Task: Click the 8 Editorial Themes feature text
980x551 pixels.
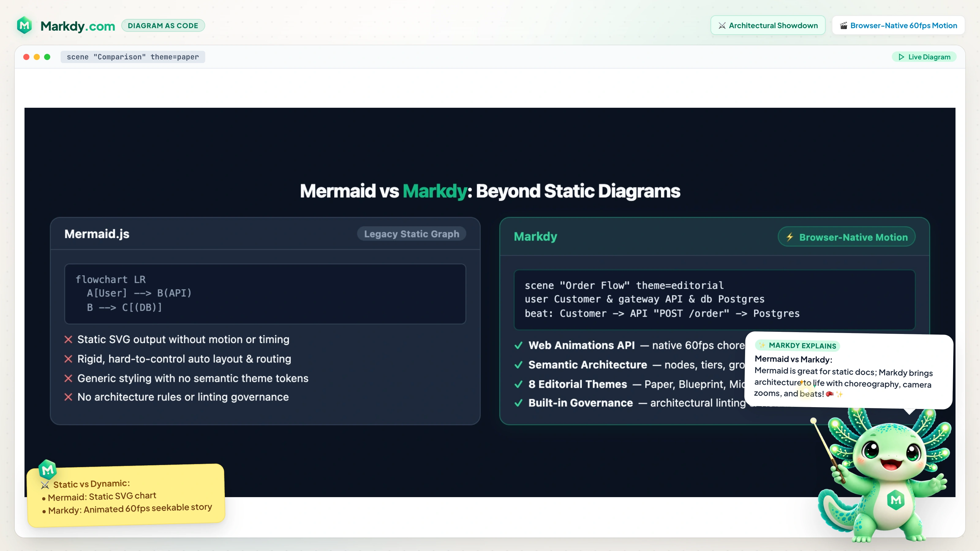Action: click(636, 384)
